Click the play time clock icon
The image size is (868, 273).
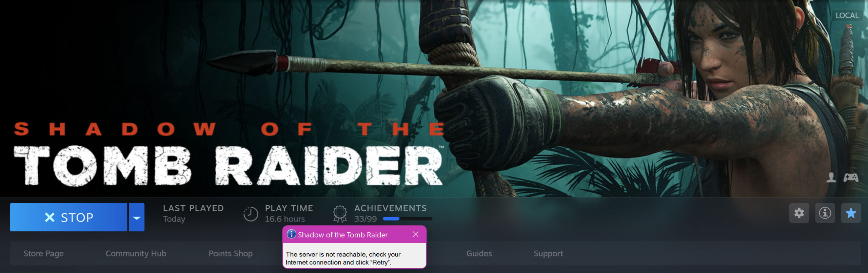point(251,214)
